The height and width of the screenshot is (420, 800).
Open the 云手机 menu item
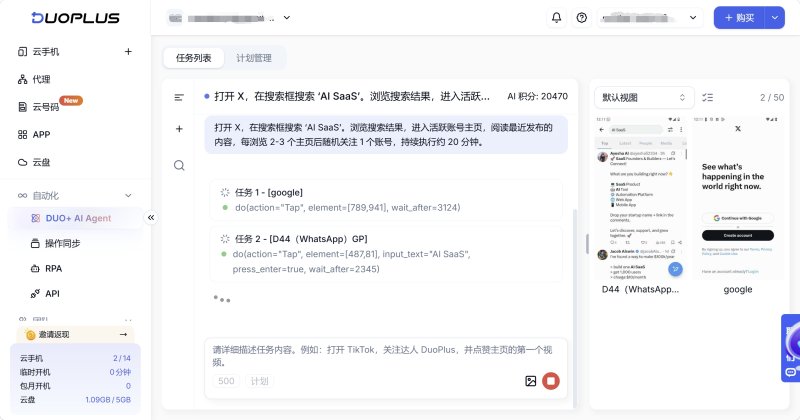pyautogui.click(x=46, y=52)
